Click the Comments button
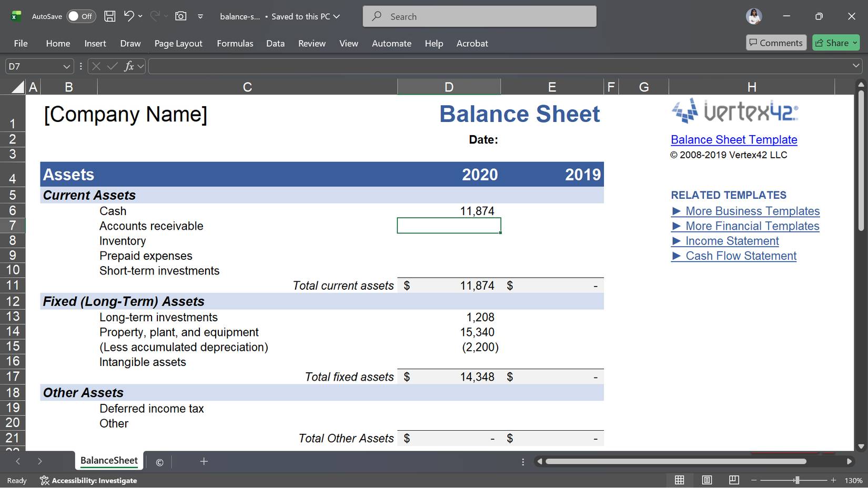Viewport: 868px width, 488px height. (x=776, y=43)
